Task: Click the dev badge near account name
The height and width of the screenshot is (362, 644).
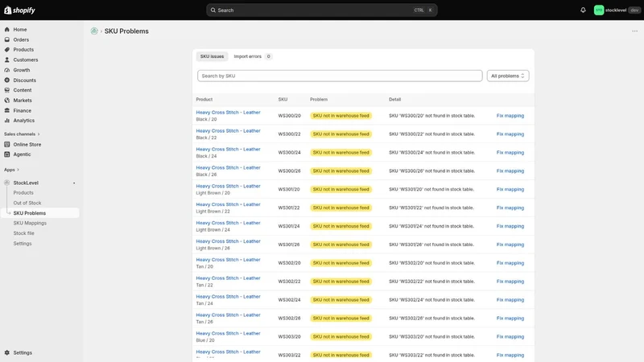Action: [634, 10]
